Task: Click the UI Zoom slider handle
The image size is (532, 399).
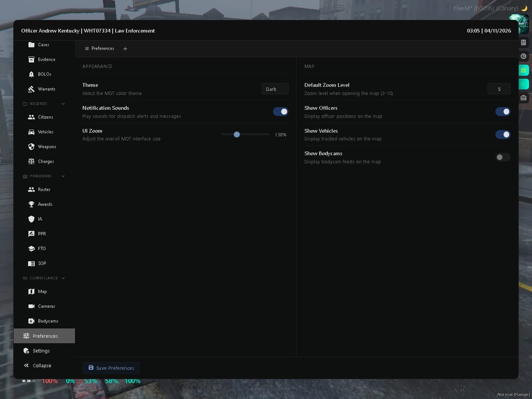Action: [237, 134]
